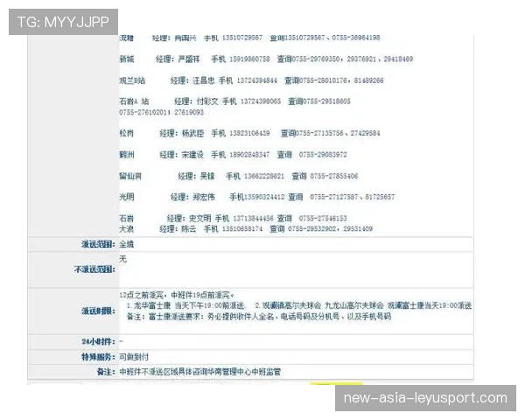Select the 派送范围 value 全境
Viewport: 525px width, 420px height.
coord(127,244)
